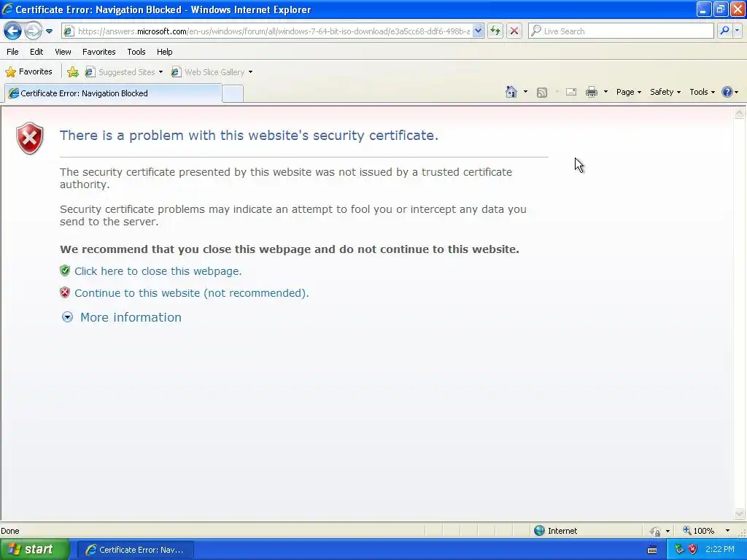Click the network tray icon
747x560 pixels.
[679, 550]
